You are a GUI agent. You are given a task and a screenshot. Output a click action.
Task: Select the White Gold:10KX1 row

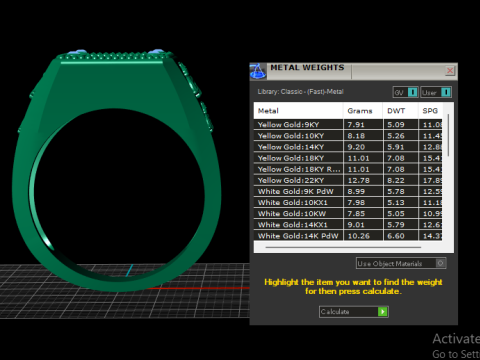coord(348,203)
